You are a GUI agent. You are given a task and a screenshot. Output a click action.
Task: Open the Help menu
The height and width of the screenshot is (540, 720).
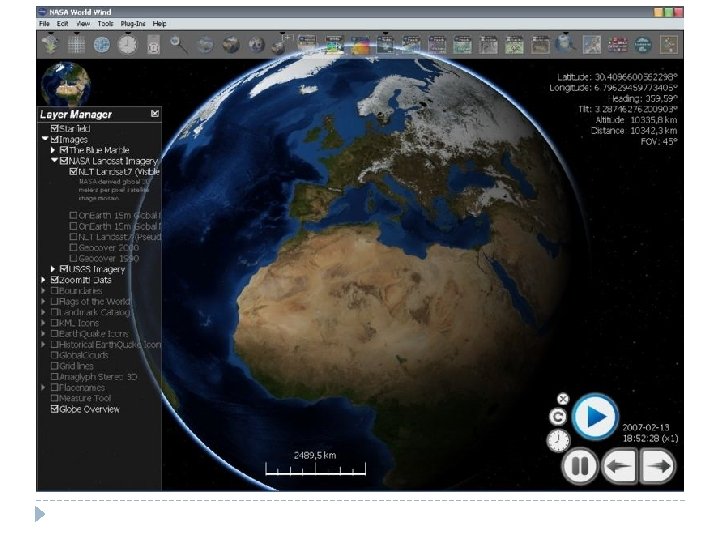(x=159, y=24)
